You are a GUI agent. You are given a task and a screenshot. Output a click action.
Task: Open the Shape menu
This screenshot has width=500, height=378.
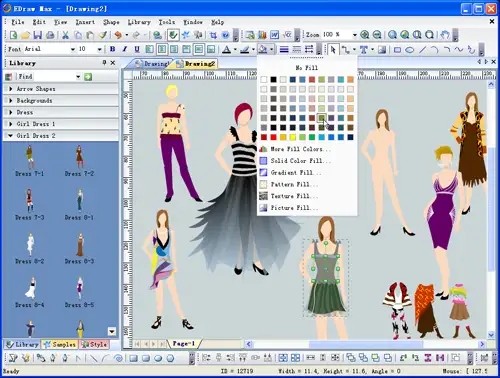click(x=111, y=22)
